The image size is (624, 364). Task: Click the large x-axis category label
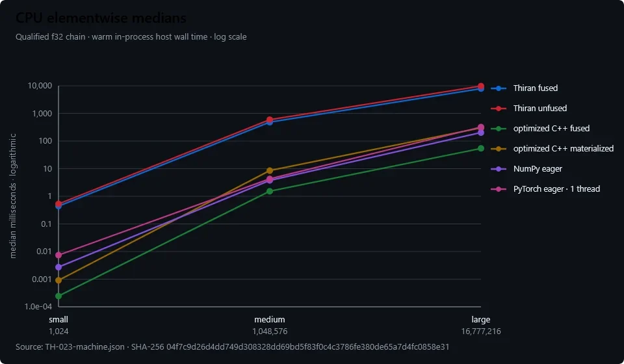(x=481, y=319)
